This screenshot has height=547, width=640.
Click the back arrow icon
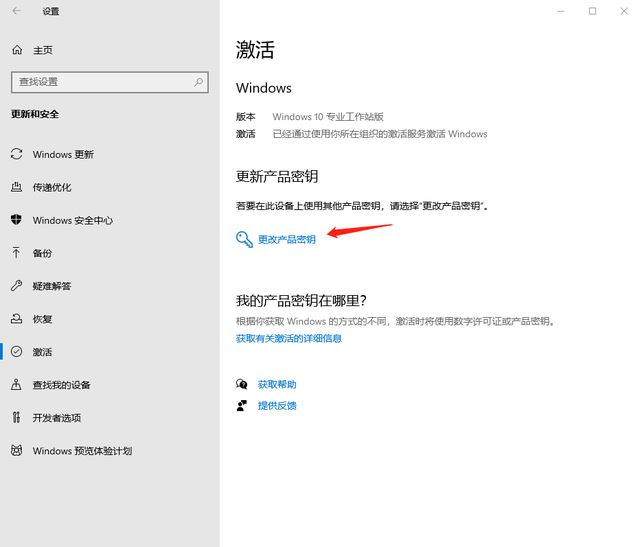click(16, 12)
